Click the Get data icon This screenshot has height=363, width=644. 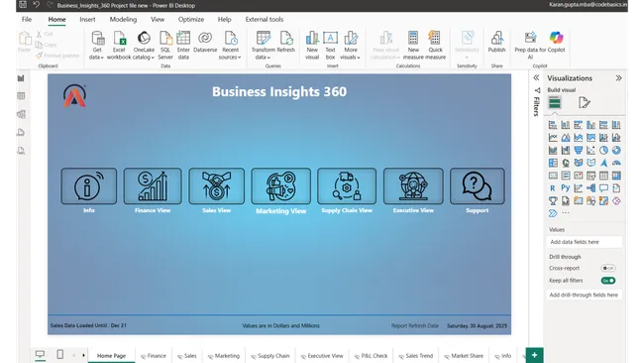click(x=97, y=39)
